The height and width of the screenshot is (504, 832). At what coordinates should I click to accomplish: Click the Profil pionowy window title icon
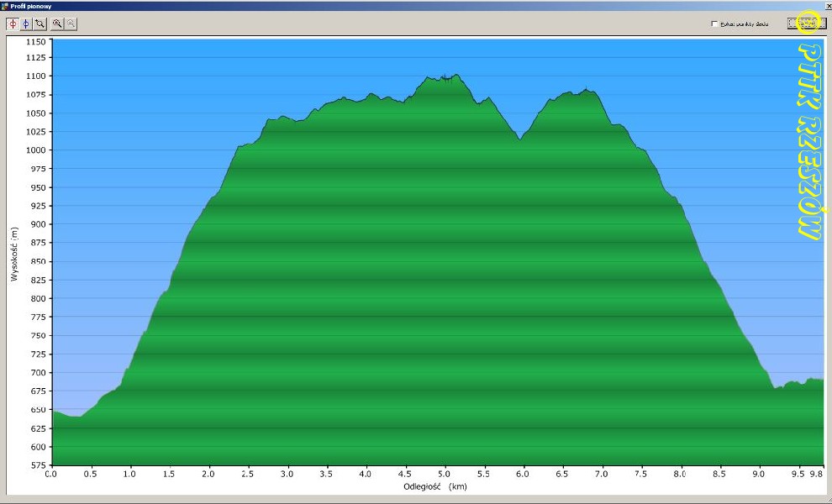click(x=6, y=5)
